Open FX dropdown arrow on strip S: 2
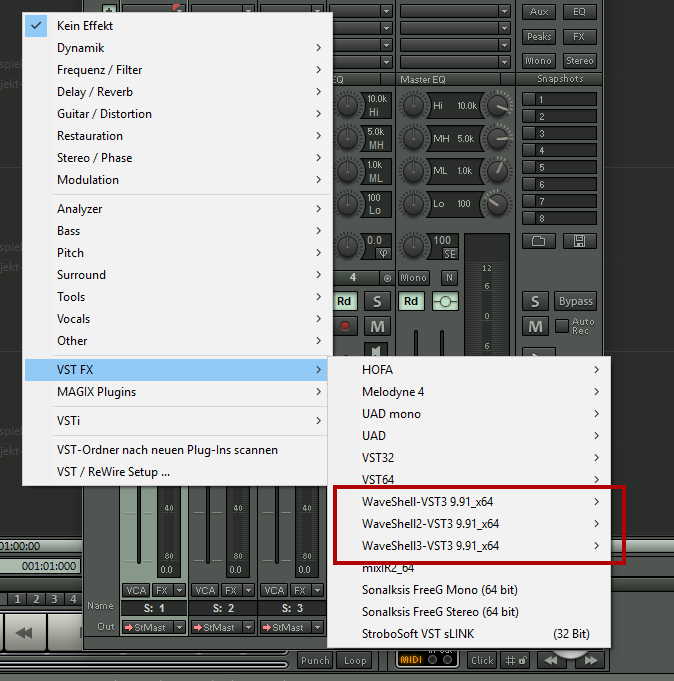 (248, 590)
